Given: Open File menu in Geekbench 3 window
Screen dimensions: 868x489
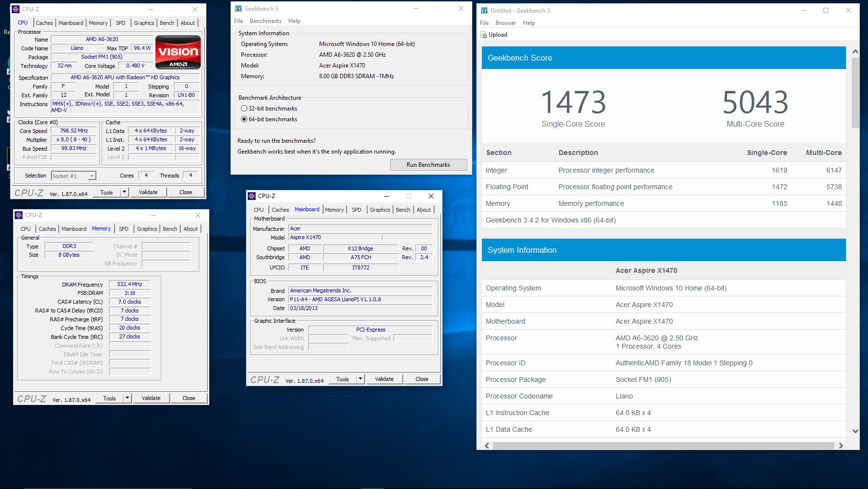Looking at the screenshot, I should (239, 21).
